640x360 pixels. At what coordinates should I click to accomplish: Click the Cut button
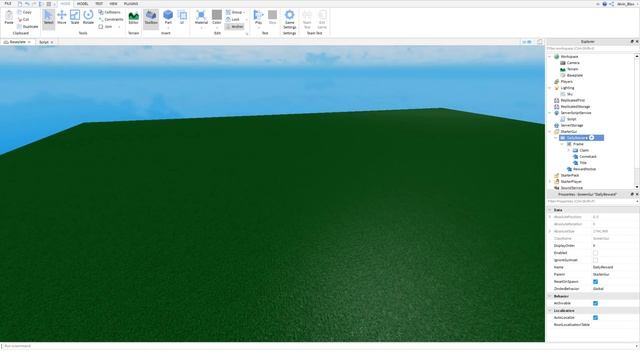click(24, 19)
